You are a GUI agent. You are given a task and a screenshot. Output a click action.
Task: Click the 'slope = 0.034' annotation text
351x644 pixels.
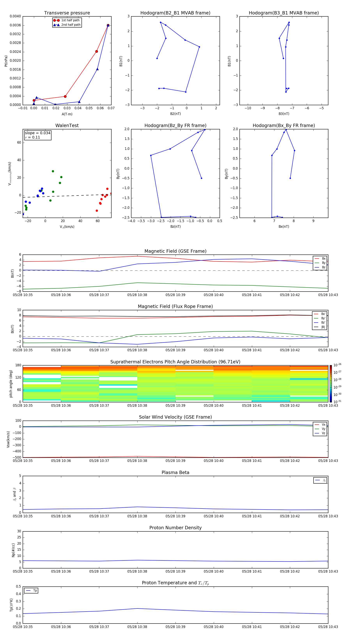coord(37,133)
